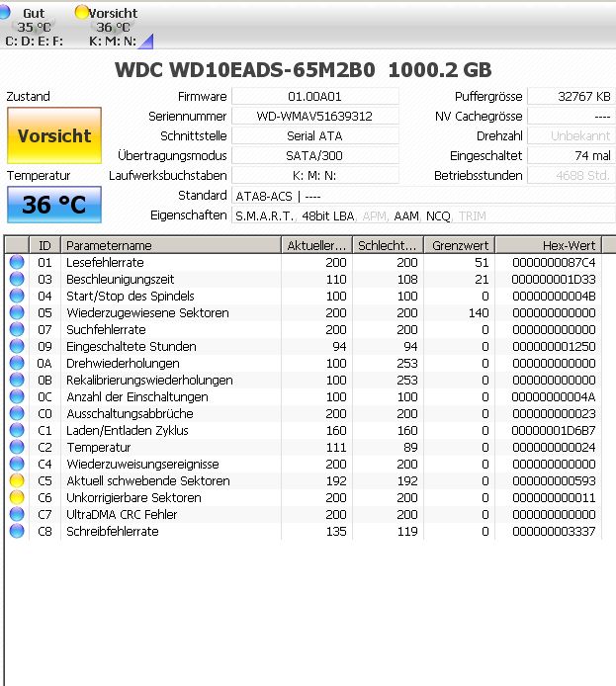Click the ID column header
Image resolution: width=616 pixels, height=686 pixels.
pyautogui.click(x=44, y=245)
